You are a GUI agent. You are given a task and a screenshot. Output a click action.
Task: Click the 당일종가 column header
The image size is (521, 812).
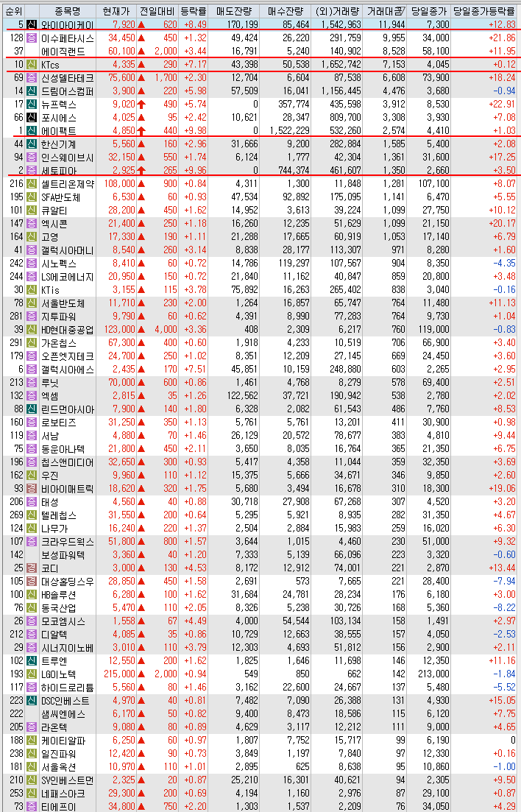coord(429,11)
